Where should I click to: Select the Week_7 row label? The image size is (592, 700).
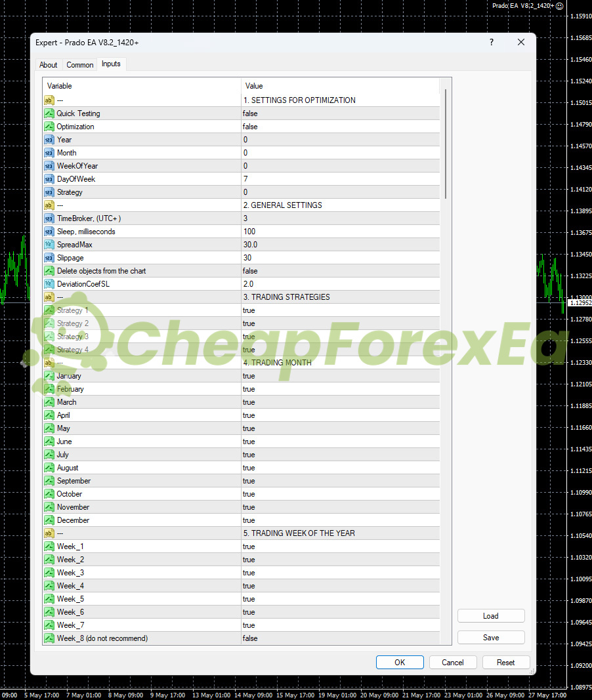coord(70,625)
